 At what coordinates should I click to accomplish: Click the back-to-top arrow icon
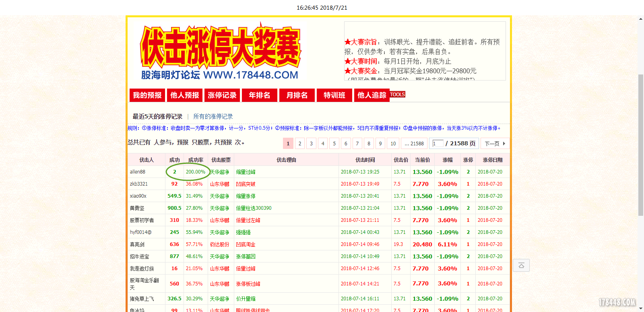tap(521, 265)
